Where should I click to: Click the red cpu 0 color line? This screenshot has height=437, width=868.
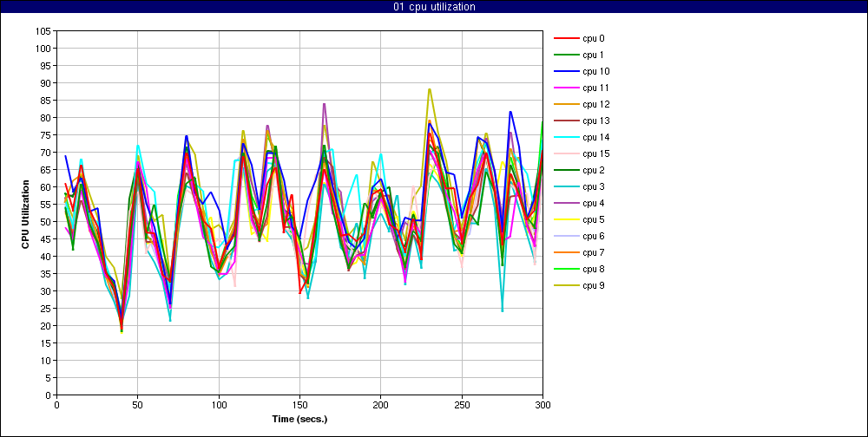tap(566, 39)
